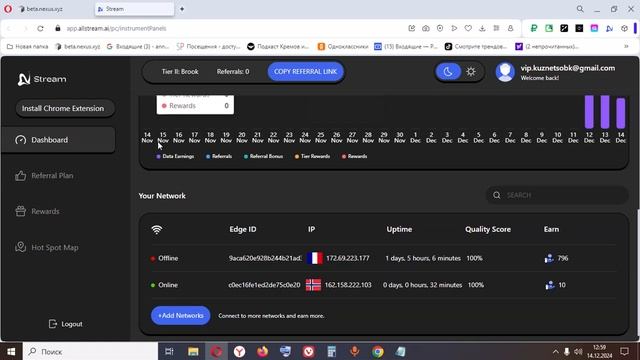Select the Offline network row status
The height and width of the screenshot is (360, 640).
pyautogui.click(x=164, y=258)
